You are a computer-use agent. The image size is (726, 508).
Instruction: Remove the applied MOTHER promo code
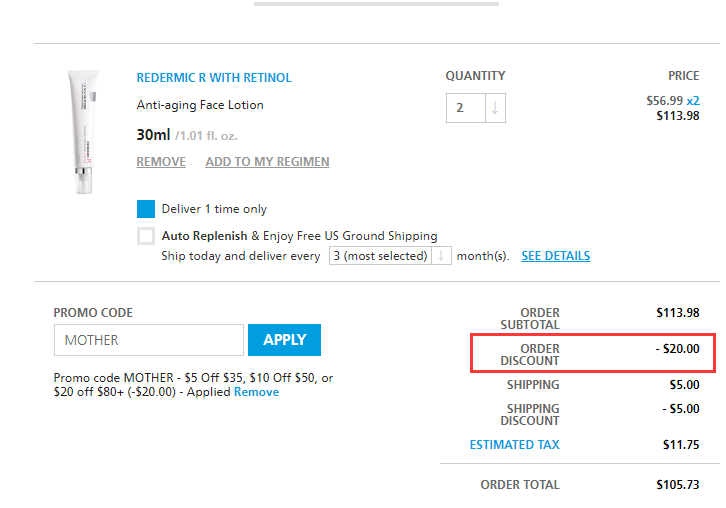click(256, 392)
